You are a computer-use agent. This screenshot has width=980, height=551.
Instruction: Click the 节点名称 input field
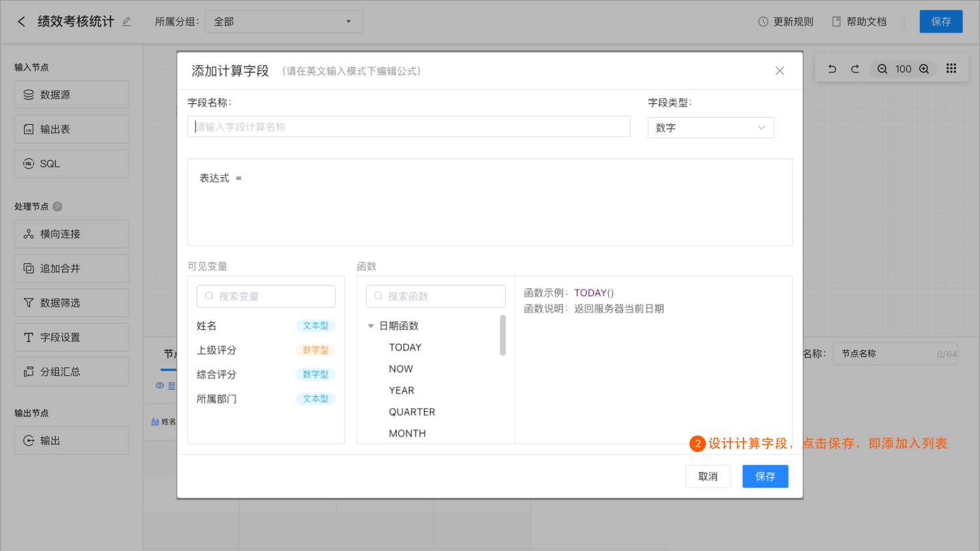tap(895, 354)
